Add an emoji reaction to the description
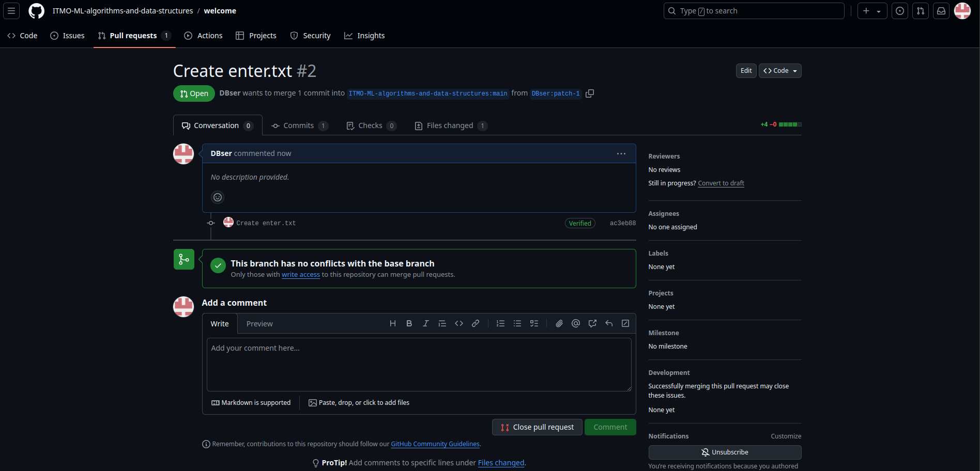This screenshot has height=471, width=980. (x=218, y=197)
